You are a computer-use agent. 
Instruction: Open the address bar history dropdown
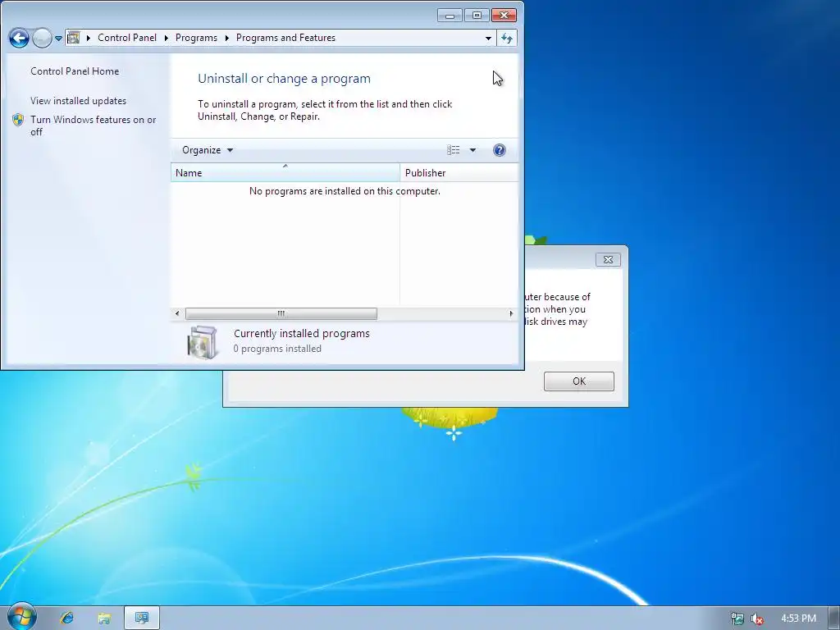pyautogui.click(x=488, y=38)
